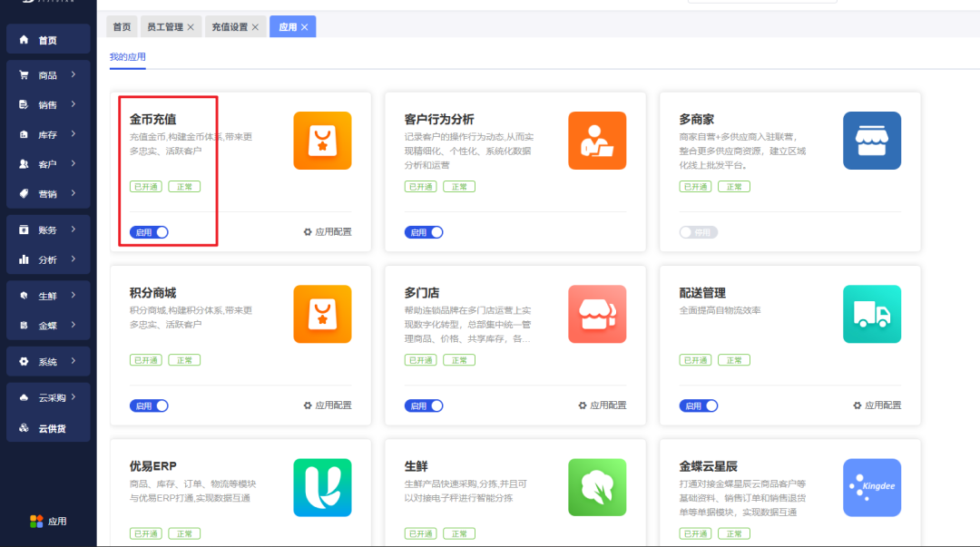This screenshot has height=547, width=980.
Task: Click the 系统 settings gear icon
Action: tap(22, 361)
